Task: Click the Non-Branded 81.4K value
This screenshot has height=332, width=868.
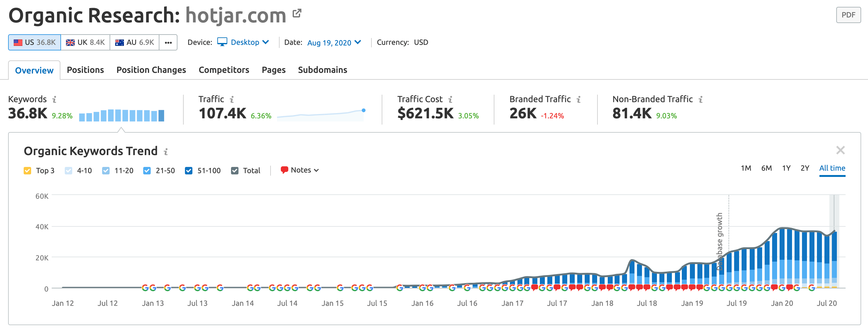Action: click(x=632, y=114)
